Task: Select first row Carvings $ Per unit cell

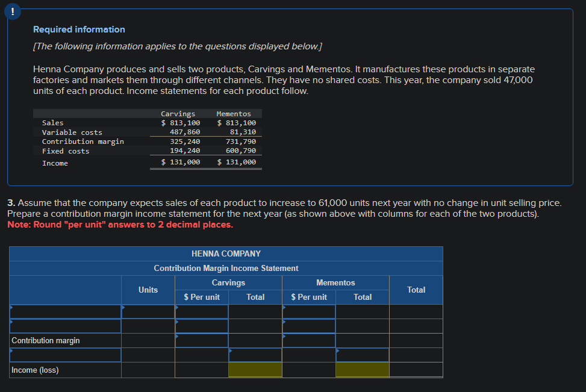Action: pyautogui.click(x=202, y=312)
